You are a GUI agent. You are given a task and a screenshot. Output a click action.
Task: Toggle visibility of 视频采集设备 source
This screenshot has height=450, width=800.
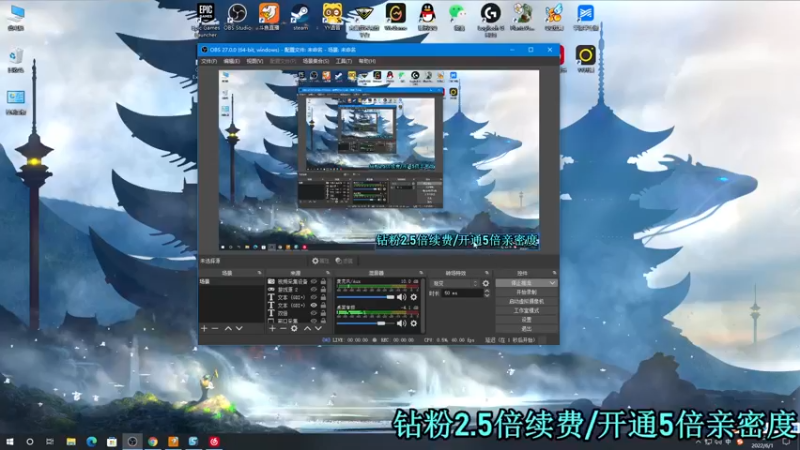pos(314,282)
